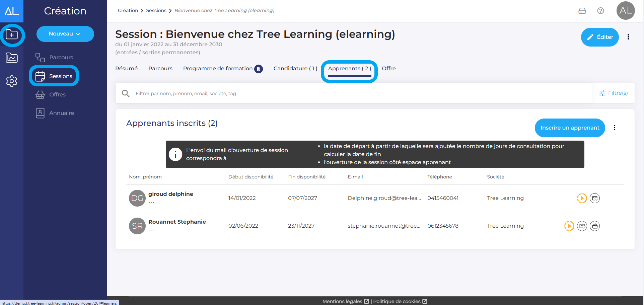Switch to the Candidature tab
The height and width of the screenshot is (305, 644).
(295, 68)
